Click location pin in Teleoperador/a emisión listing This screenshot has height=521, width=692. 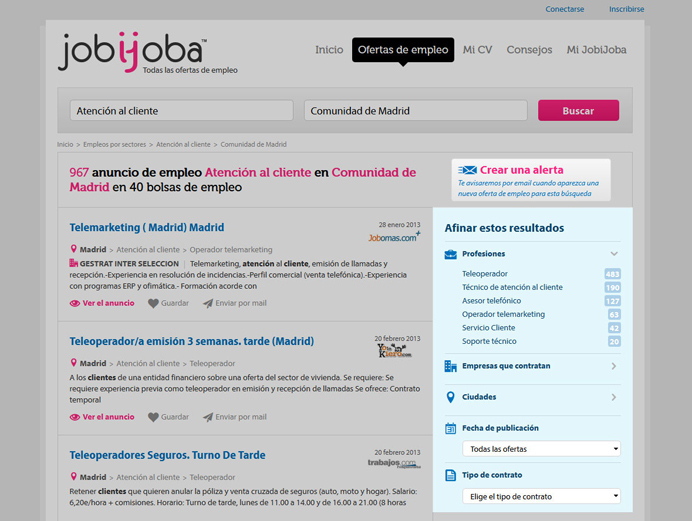(x=74, y=363)
